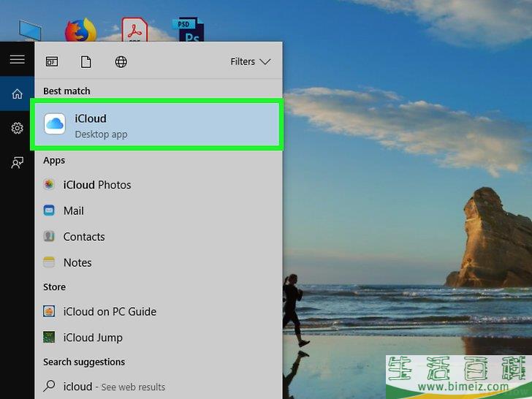The width and height of the screenshot is (532, 399).
Task: Open the Settings gear in the sidebar
Action: 17,129
